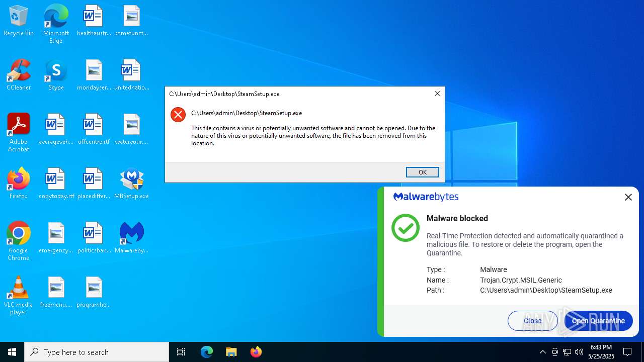Dismiss Malwarebytes notification with the X

628,198
